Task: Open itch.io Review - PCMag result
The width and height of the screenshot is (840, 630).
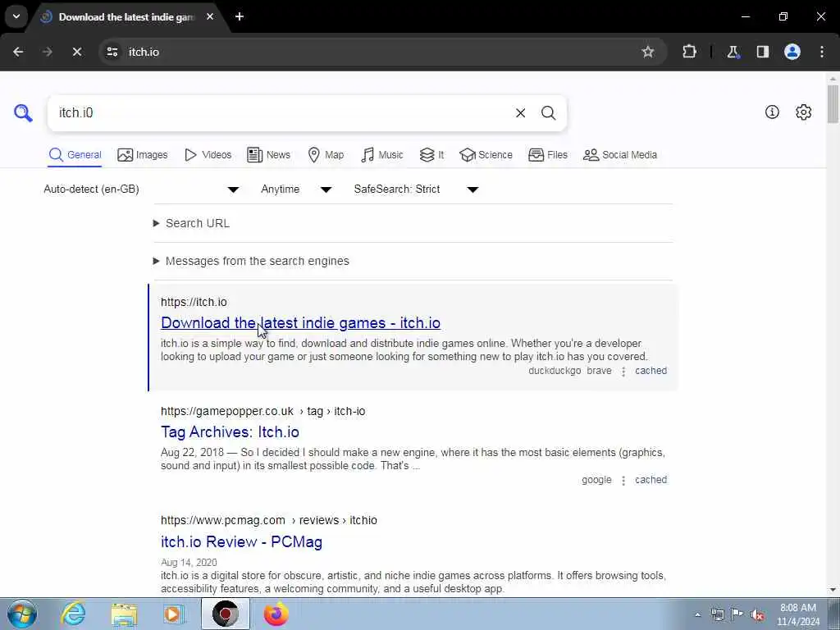Action: point(242,541)
